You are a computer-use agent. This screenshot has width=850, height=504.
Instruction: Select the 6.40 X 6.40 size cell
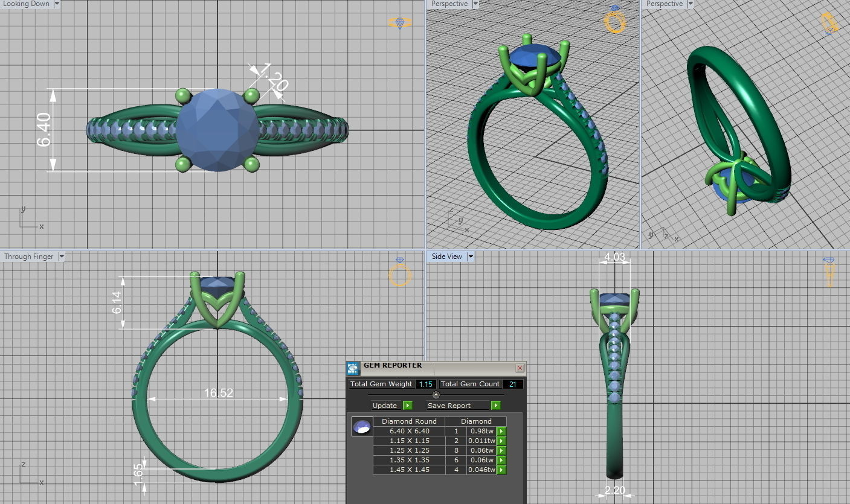coord(409,431)
